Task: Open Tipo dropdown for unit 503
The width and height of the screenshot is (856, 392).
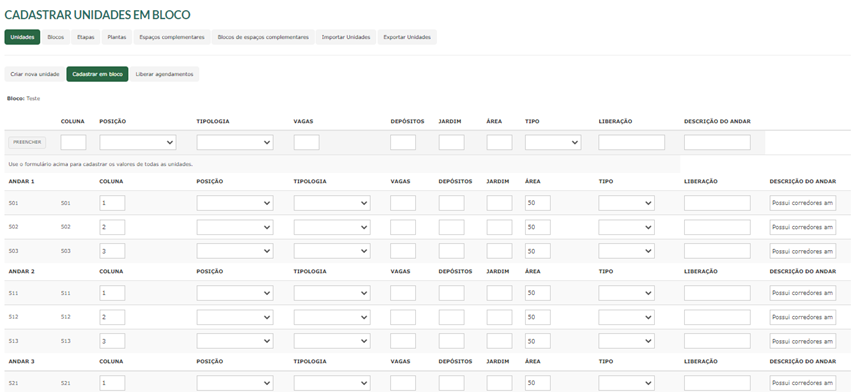Action: pyautogui.click(x=626, y=251)
